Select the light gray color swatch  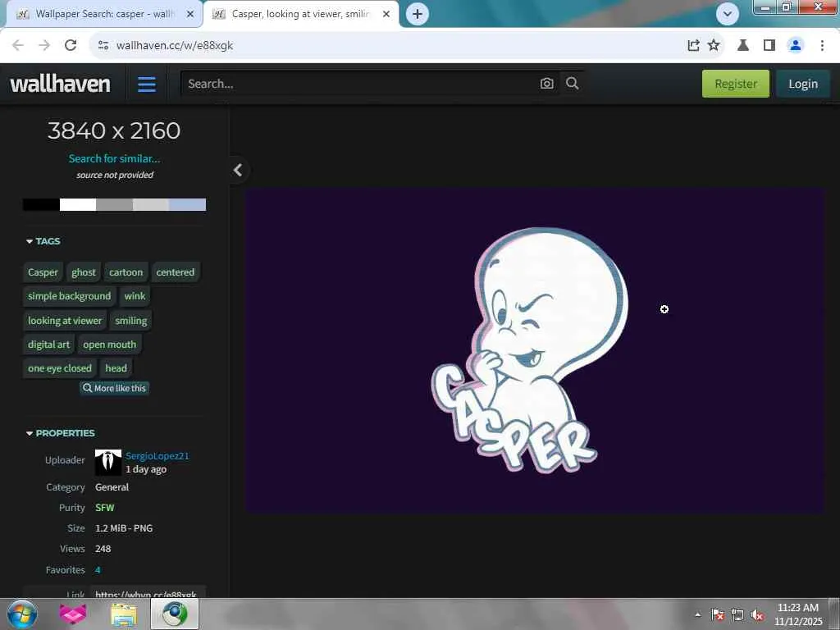tap(151, 204)
